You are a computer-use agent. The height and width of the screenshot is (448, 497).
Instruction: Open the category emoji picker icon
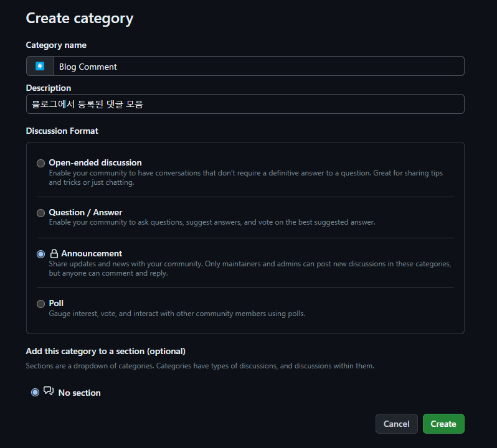[40, 66]
